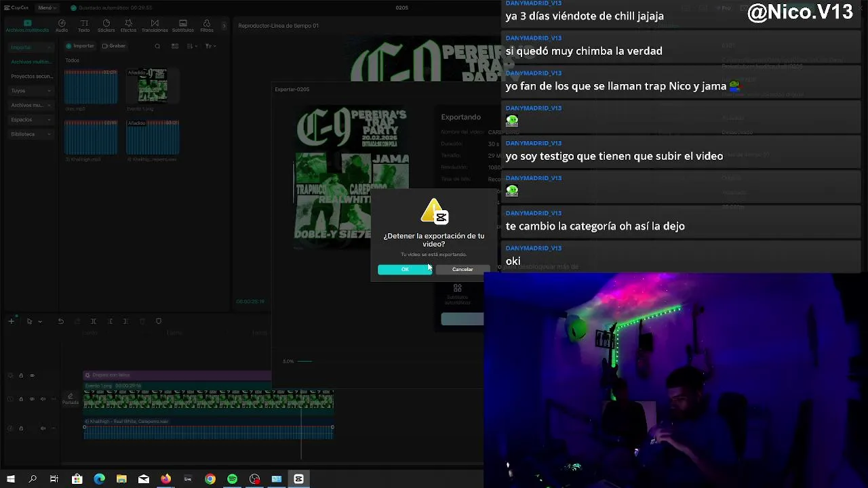Toggle lock on the text track
868x488 pixels.
tap(20, 375)
